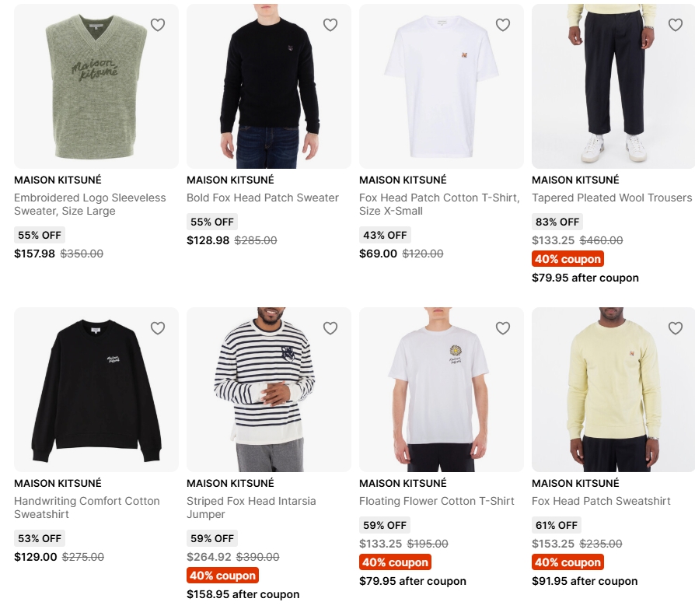Click heart icon on Bold Fox Head Patch Sweater
This screenshot has height=616, width=695.
(330, 25)
